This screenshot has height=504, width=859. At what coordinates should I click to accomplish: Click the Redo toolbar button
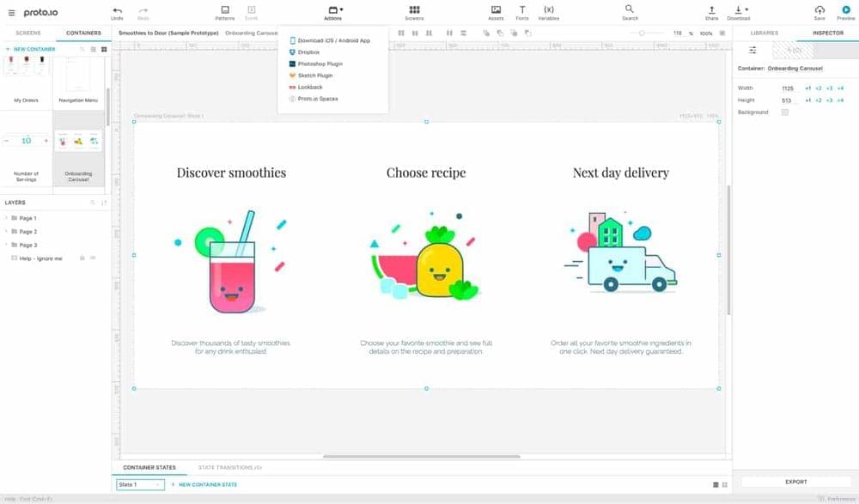pyautogui.click(x=143, y=13)
